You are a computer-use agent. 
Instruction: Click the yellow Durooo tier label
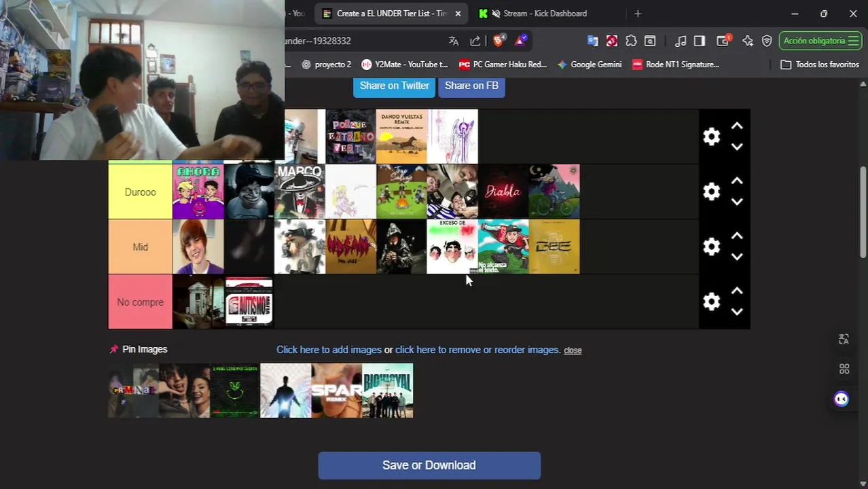pyautogui.click(x=141, y=192)
